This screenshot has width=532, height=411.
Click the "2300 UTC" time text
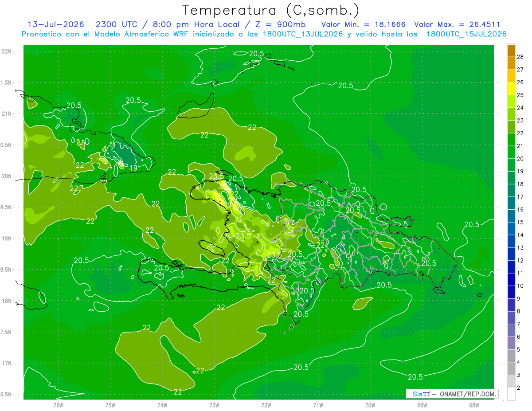[118, 24]
